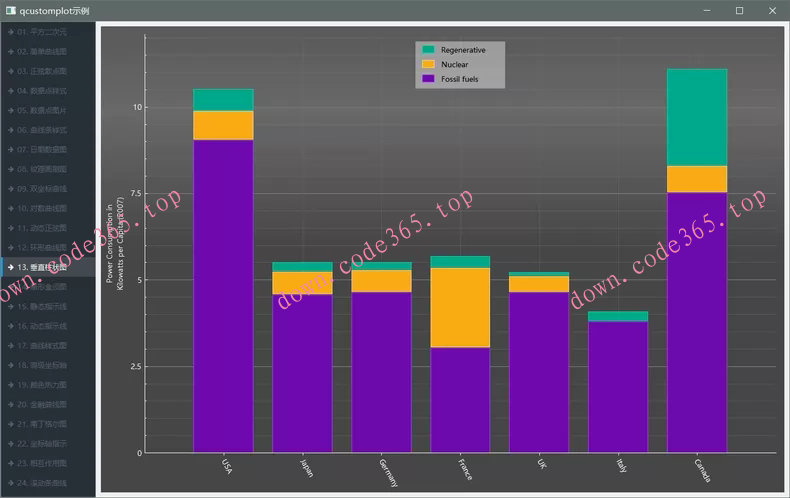Open sidebar example number 04
Screen dimensions: 790x498
coord(47,91)
